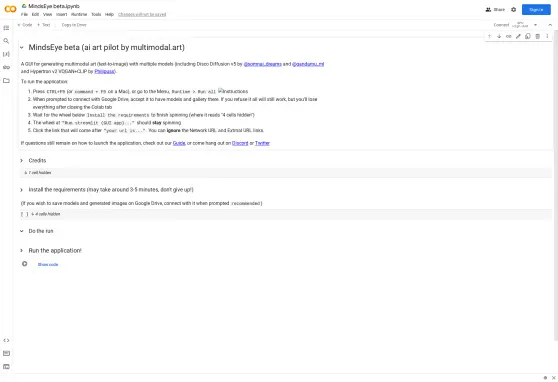
Task: Mirror cell in tab icon
Action: 528,36
